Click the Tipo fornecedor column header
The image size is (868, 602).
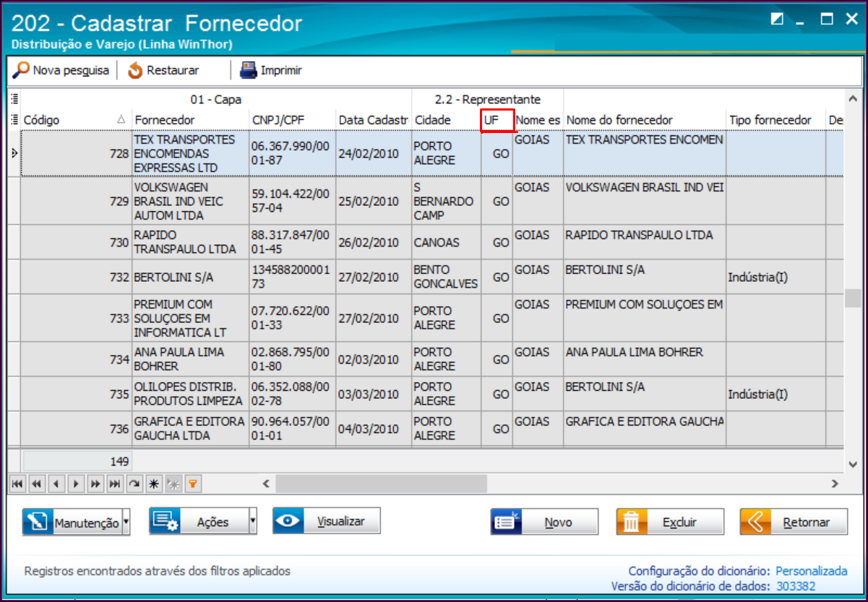(x=776, y=119)
